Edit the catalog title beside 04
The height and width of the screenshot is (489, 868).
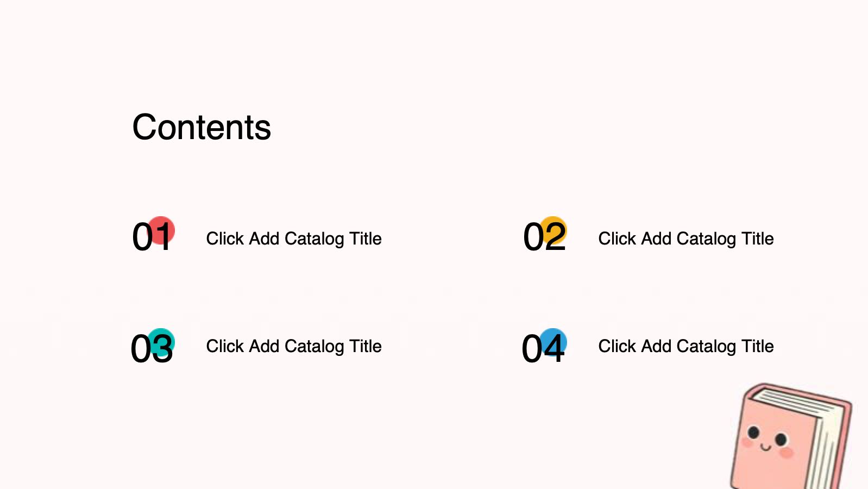(686, 346)
